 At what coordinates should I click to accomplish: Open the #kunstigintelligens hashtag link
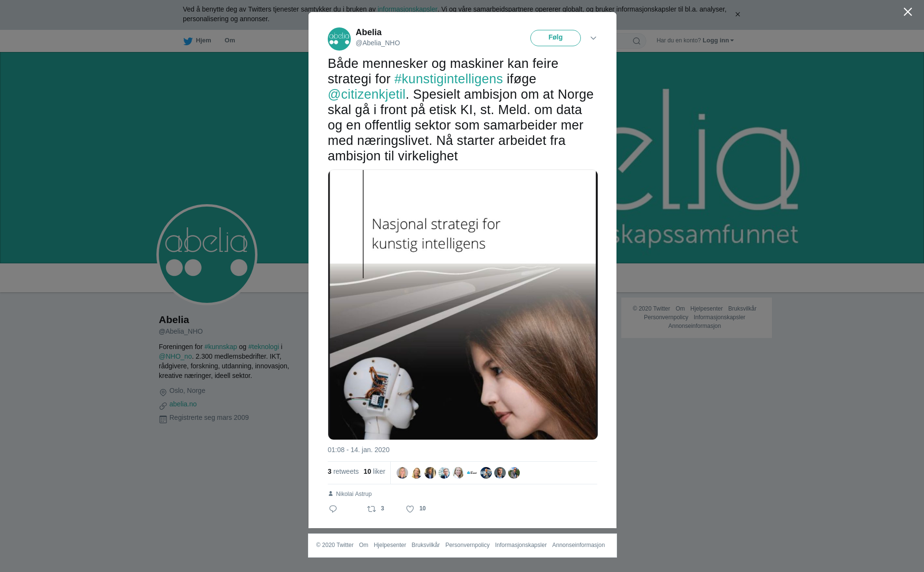[x=449, y=79]
